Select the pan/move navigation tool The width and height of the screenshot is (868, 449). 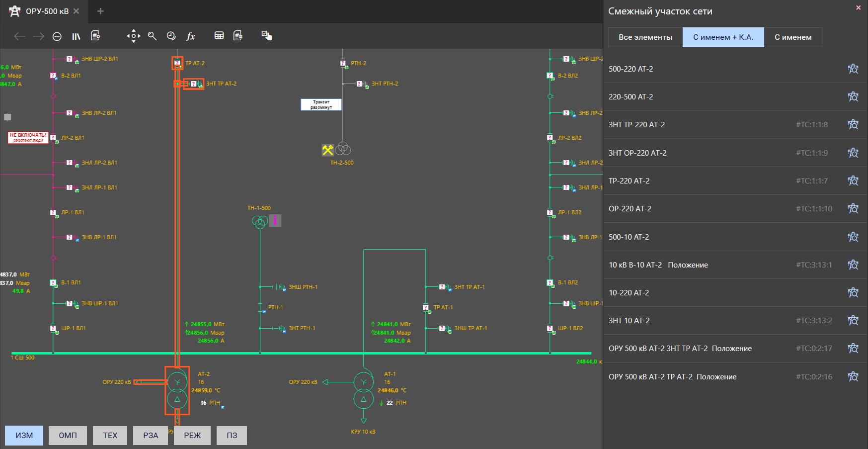coord(133,36)
